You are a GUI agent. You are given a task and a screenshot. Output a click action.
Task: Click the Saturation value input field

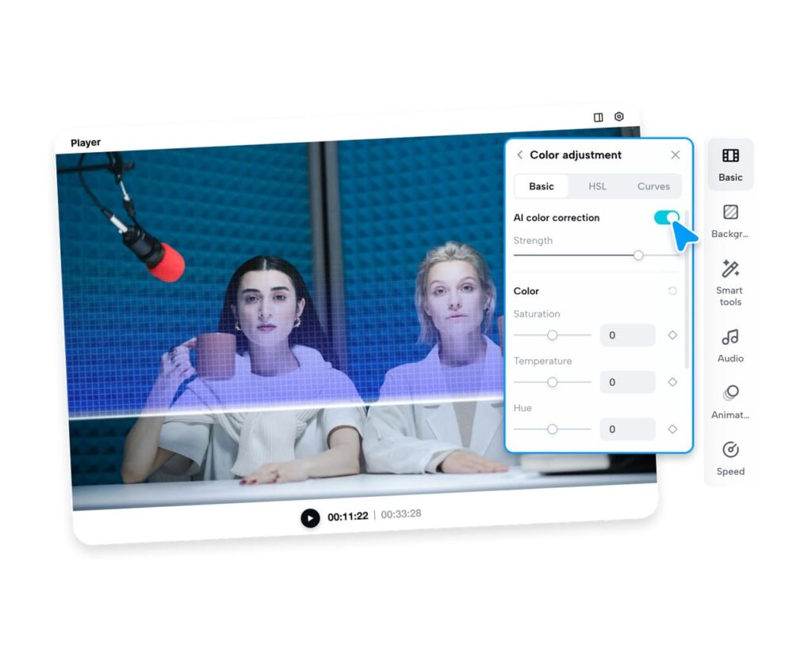pos(627,335)
